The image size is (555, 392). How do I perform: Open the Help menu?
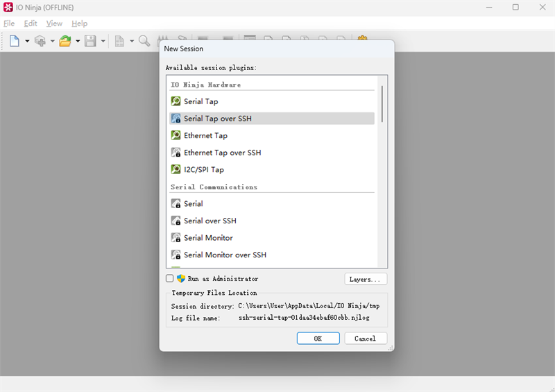point(79,24)
